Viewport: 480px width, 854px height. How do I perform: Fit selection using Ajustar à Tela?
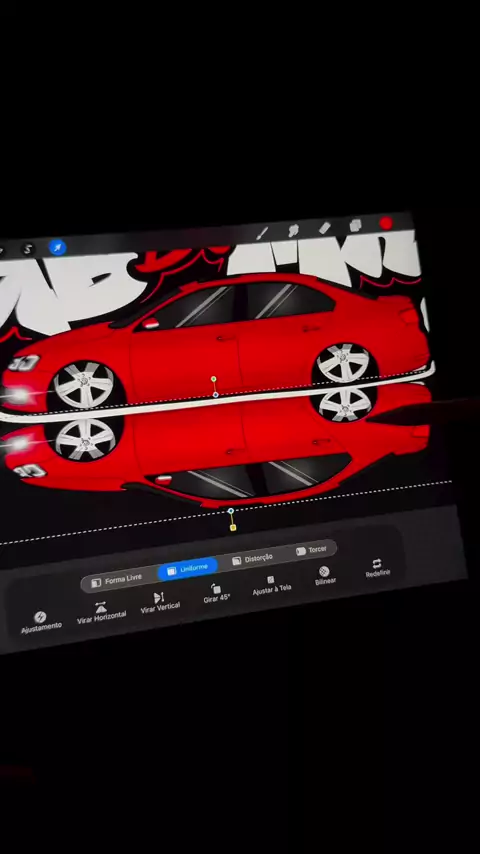(271, 585)
